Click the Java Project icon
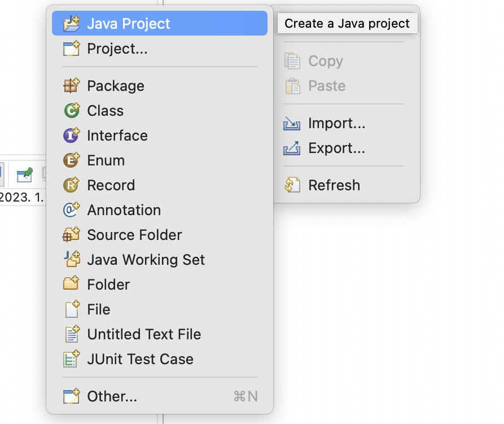The height and width of the screenshot is (424, 504). click(x=72, y=24)
